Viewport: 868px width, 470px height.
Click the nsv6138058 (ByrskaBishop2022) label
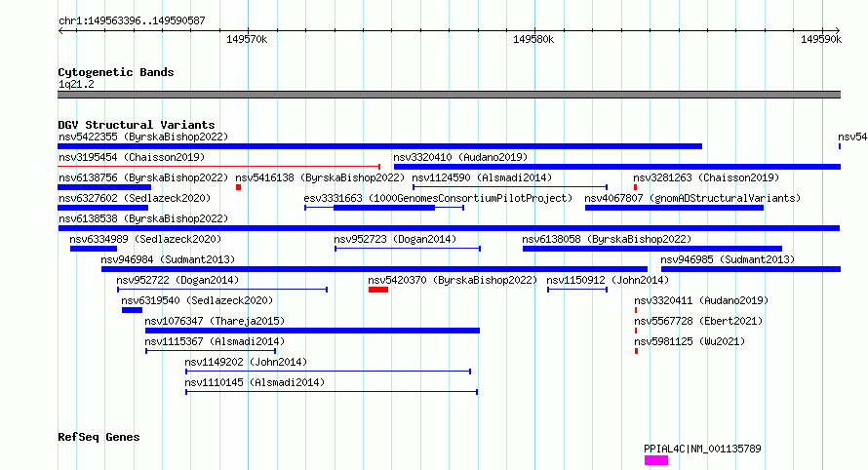coord(607,239)
